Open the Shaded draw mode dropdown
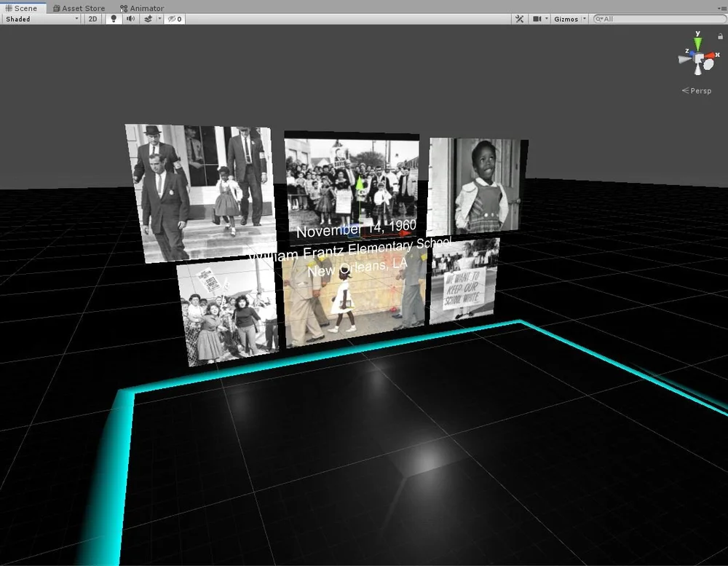The height and width of the screenshot is (566, 728). pyautogui.click(x=41, y=19)
